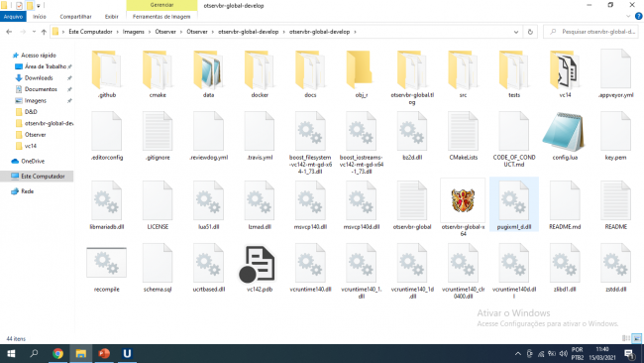Switch to the Compartilhar ribbon tab

[x=75, y=17]
